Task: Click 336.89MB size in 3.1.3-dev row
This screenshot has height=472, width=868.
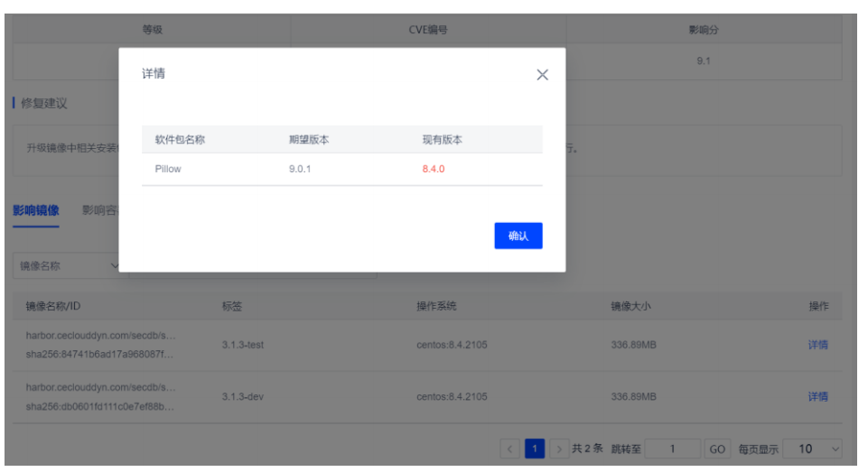Action: point(633,397)
